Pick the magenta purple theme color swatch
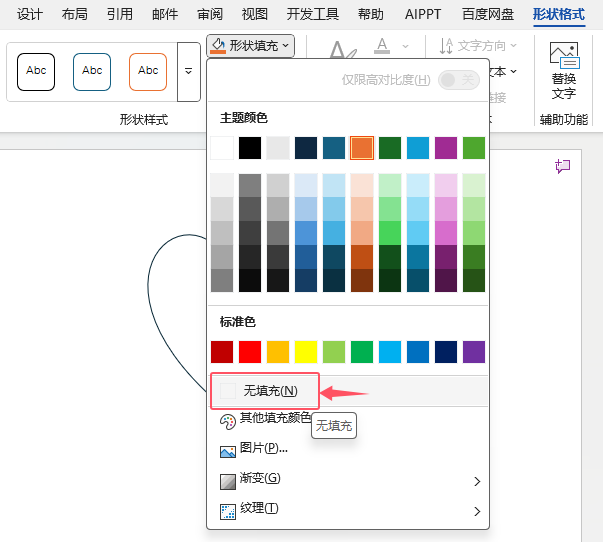The height and width of the screenshot is (542, 603). (446, 148)
